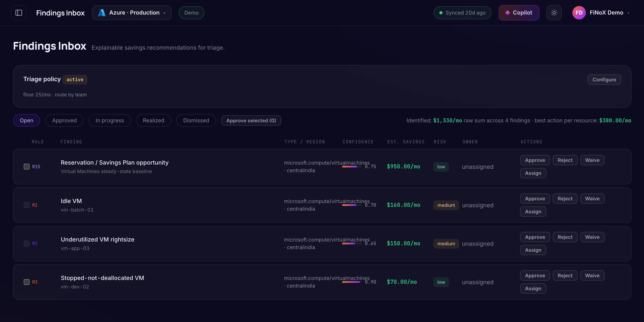Waive the Underutilized VM rightsize finding
This screenshot has width=644, height=322.
click(x=592, y=237)
